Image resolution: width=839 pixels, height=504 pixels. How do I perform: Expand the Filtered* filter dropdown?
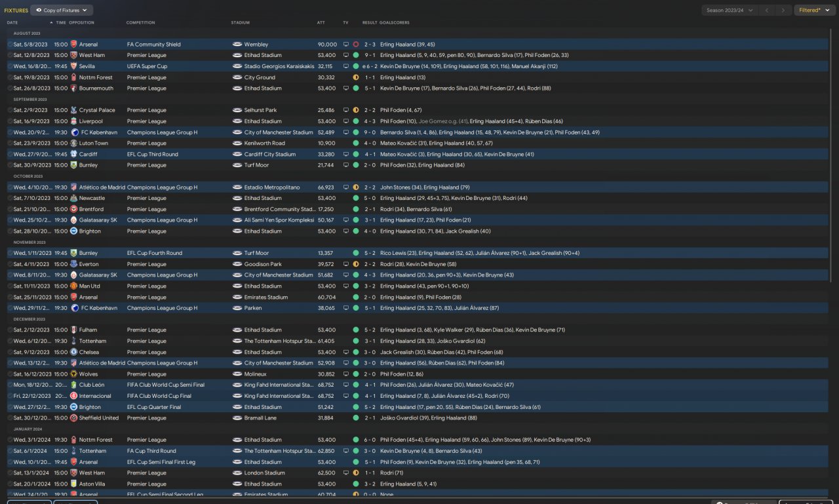pyautogui.click(x=815, y=10)
